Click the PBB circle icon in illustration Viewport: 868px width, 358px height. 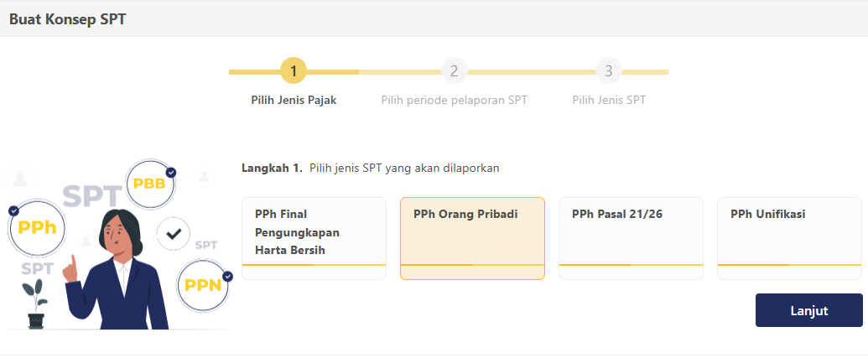pyautogui.click(x=150, y=184)
